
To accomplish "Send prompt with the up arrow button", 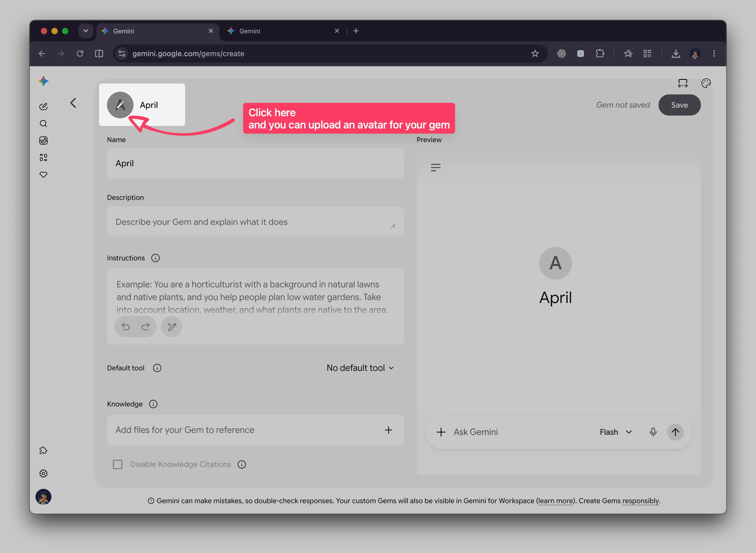I will click(675, 432).
